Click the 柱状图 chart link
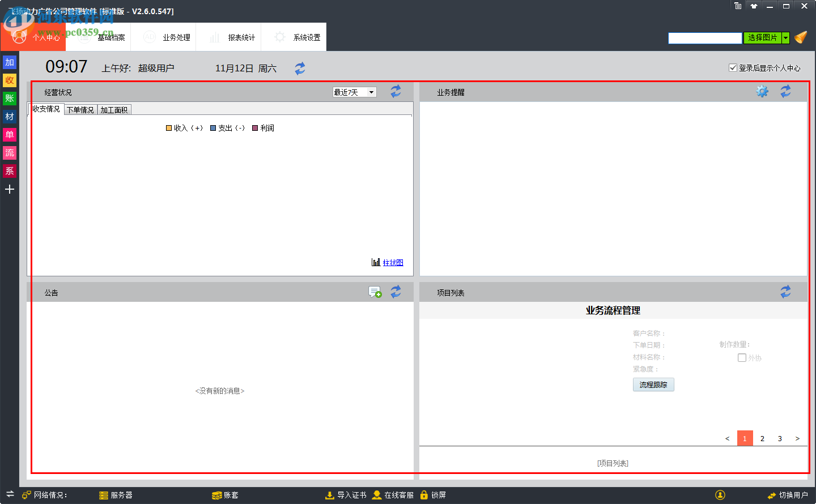816x504 pixels. (393, 263)
